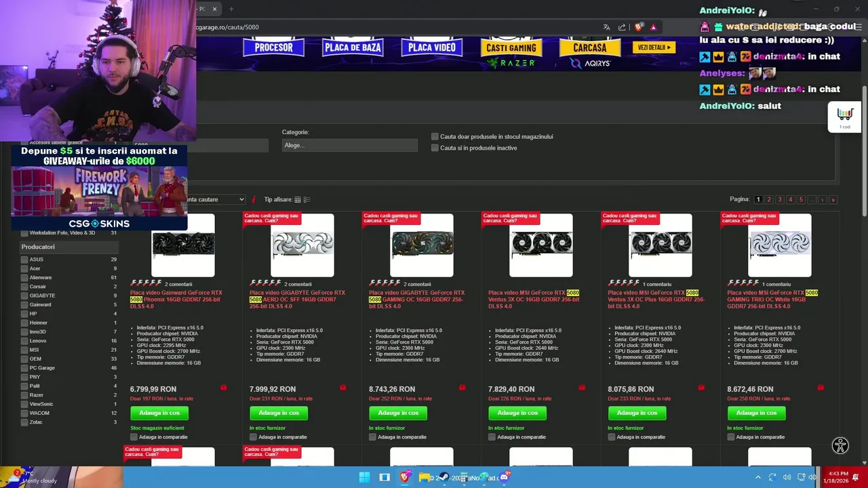Add Gainward Phoenix card to cart
Image resolution: width=868 pixels, height=488 pixels.
coord(159,413)
